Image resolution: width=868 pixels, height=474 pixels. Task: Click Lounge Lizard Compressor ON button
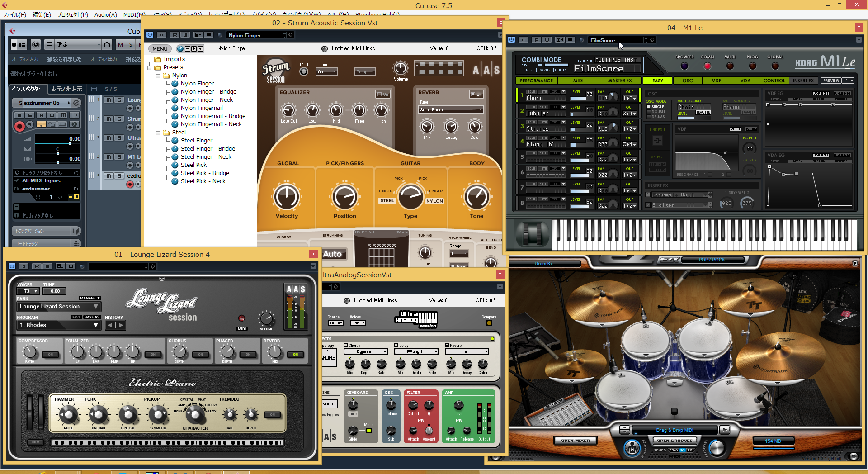tap(51, 354)
